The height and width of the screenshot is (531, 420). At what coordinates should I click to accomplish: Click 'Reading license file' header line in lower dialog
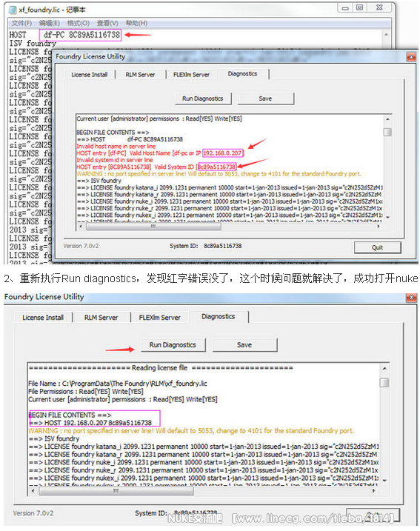point(161,368)
